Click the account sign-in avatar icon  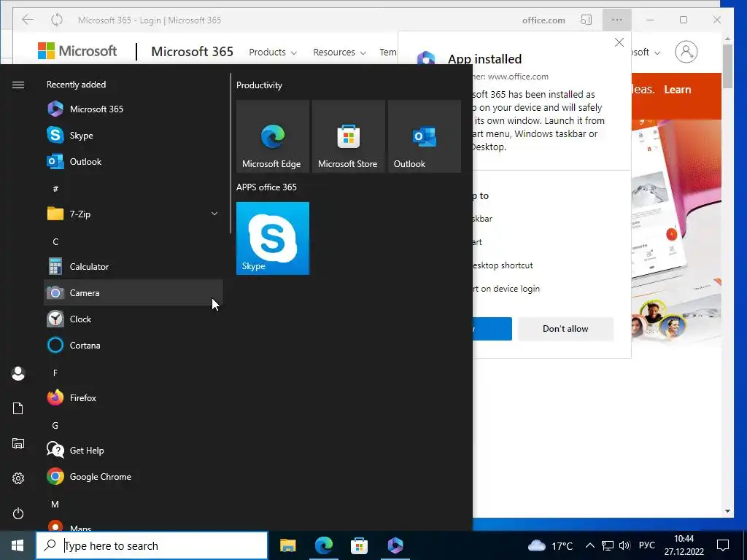pyautogui.click(x=686, y=52)
